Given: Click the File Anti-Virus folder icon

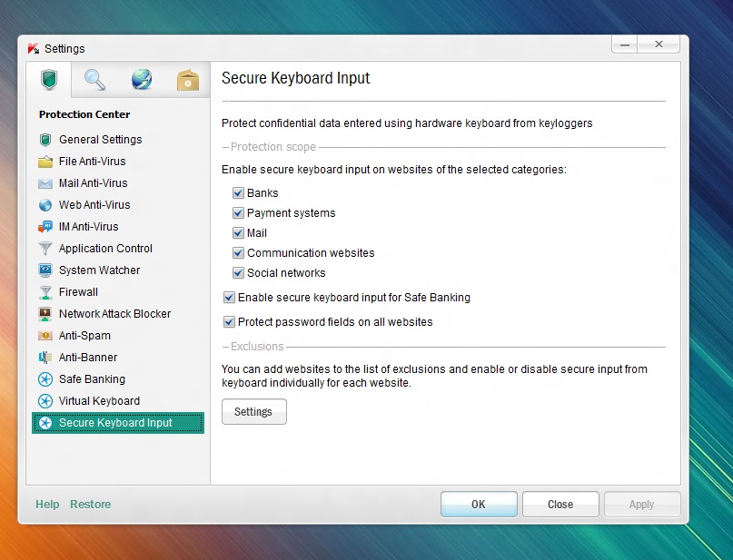Looking at the screenshot, I should point(45,162).
